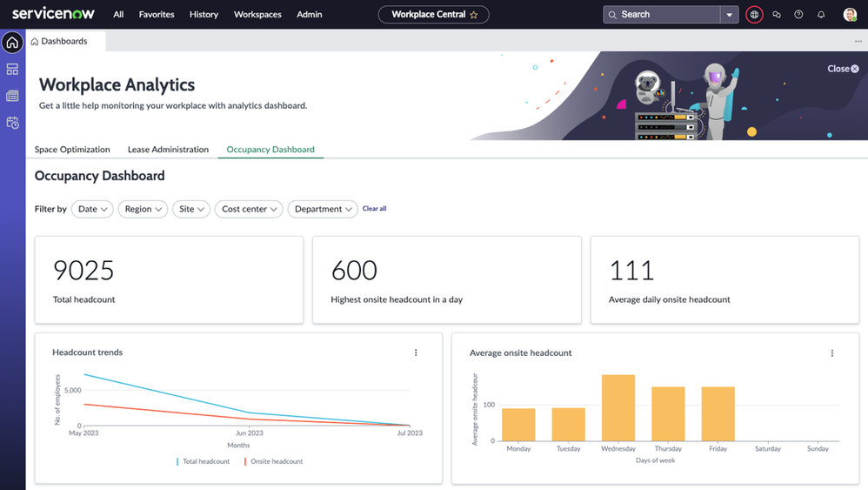Toggle Total headcount legend series

point(205,461)
